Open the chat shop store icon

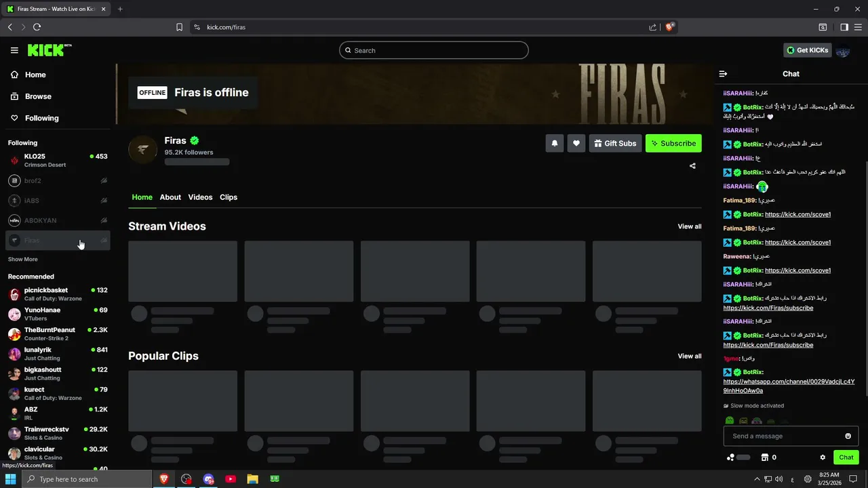pos(765,457)
